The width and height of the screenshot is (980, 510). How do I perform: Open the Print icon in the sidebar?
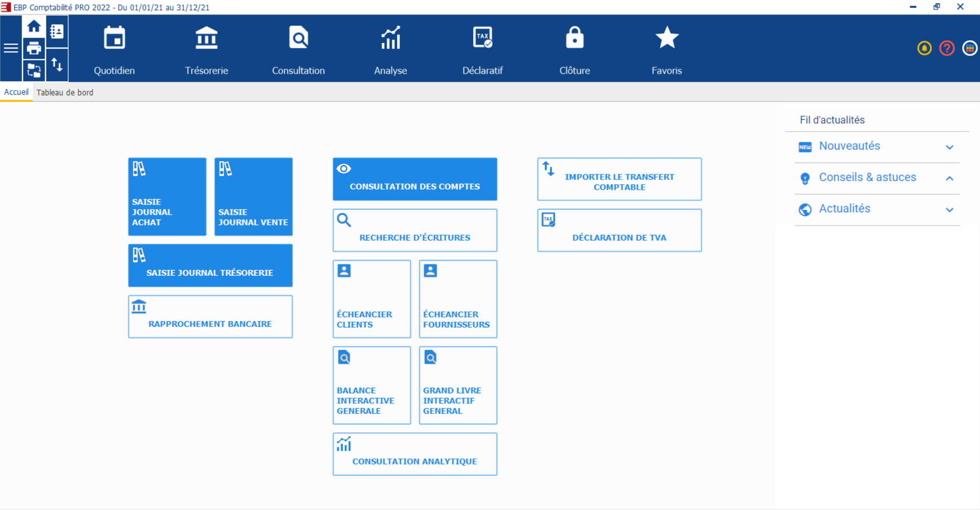[34, 48]
